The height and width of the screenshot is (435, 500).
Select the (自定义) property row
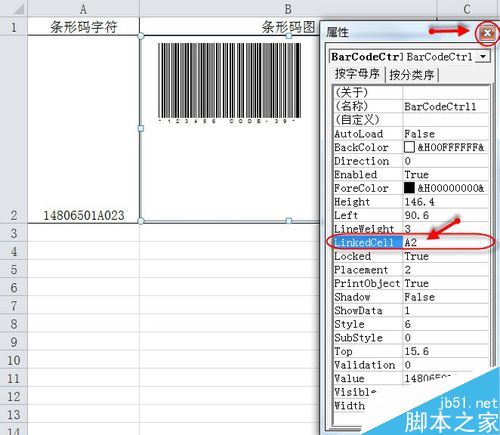click(x=411, y=120)
